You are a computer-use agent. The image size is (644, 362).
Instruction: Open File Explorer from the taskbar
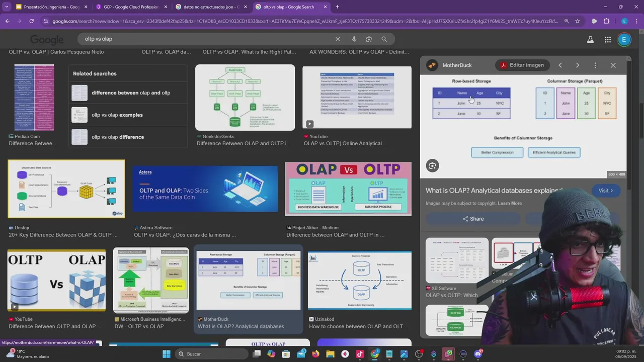point(330,354)
